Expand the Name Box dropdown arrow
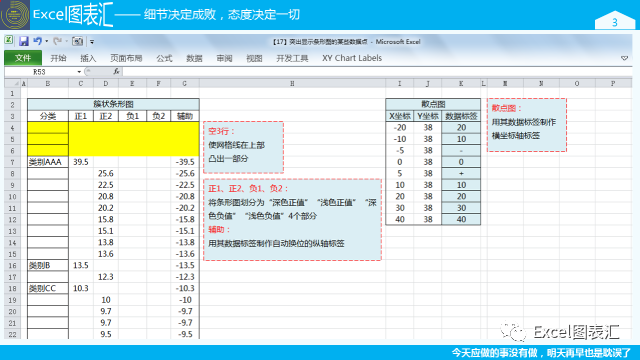 coord(79,72)
